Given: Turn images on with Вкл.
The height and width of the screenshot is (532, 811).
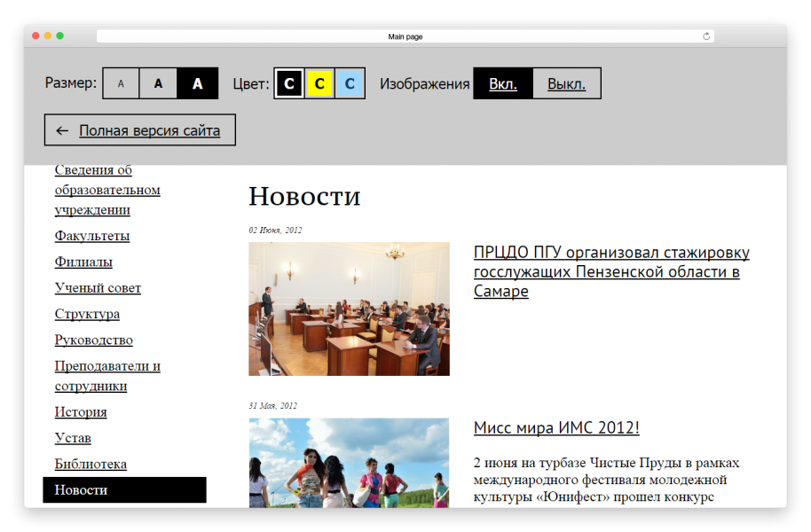Looking at the screenshot, I should [x=502, y=83].
